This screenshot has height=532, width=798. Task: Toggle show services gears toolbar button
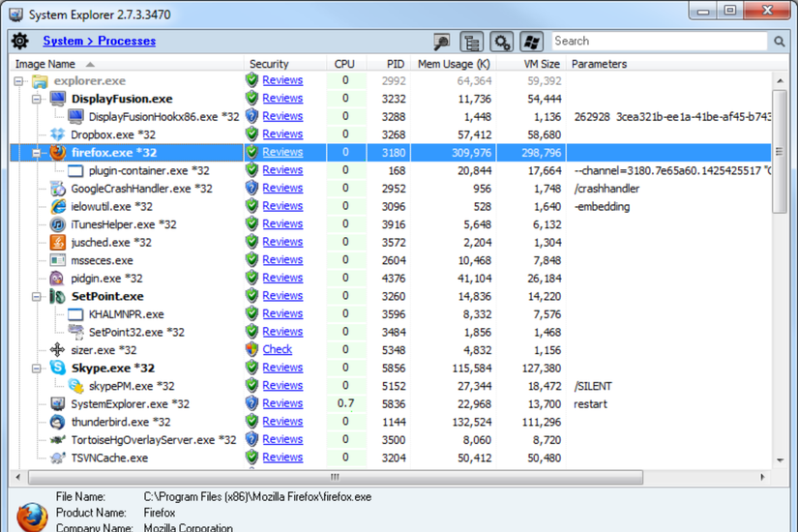[502, 42]
